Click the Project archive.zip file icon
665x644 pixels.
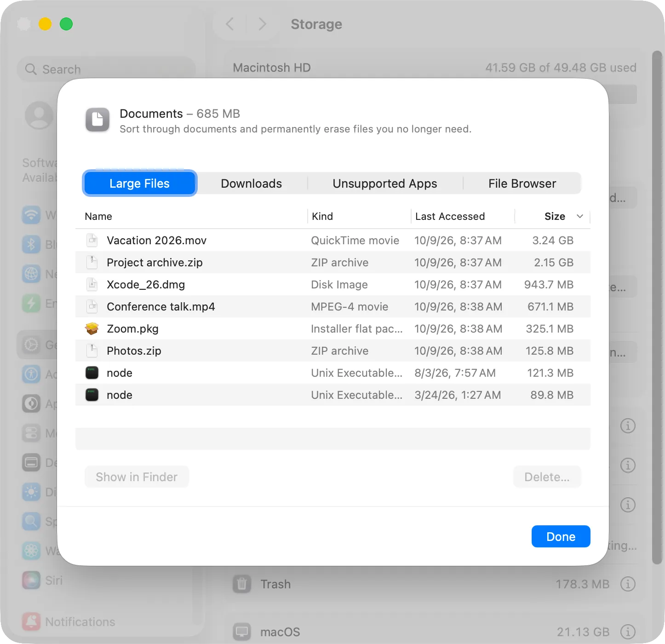click(x=92, y=262)
